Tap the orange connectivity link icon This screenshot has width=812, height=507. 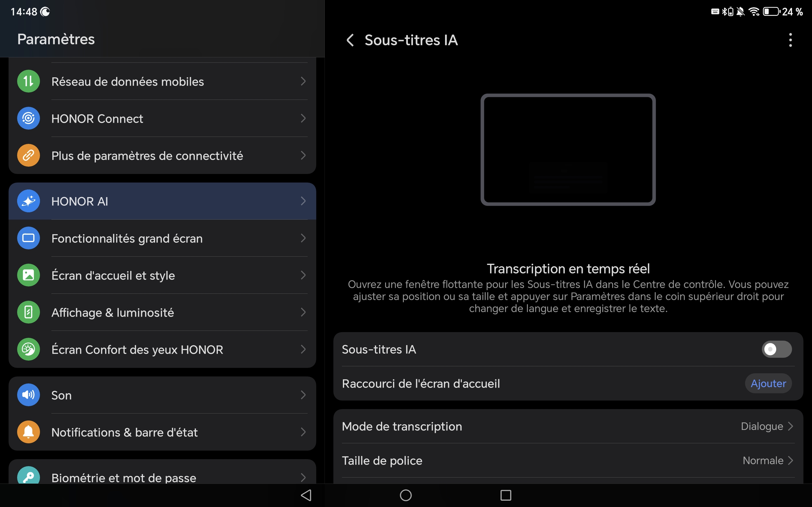pos(29,155)
